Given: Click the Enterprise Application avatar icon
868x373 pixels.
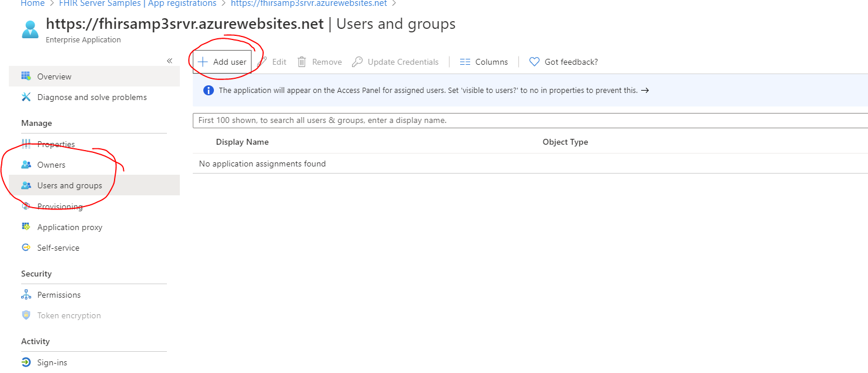Looking at the screenshot, I should point(30,28).
